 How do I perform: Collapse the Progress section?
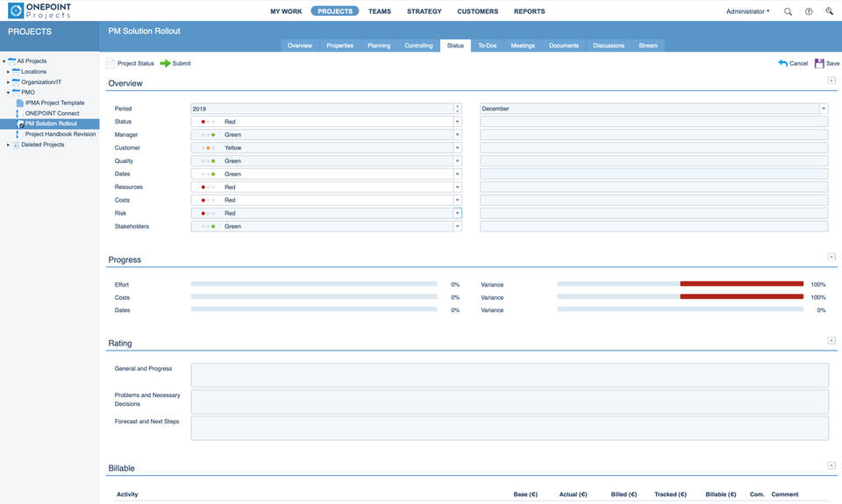tap(831, 257)
